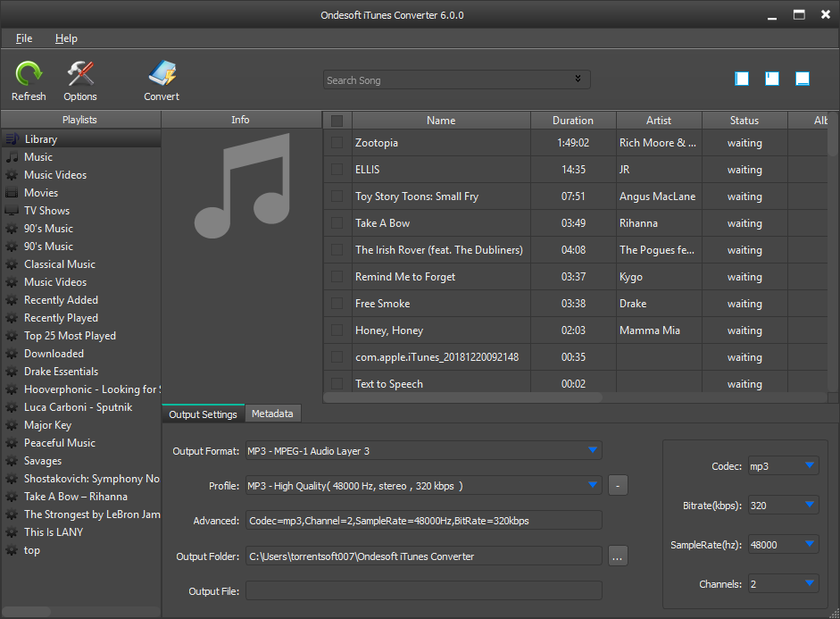Image resolution: width=840 pixels, height=619 pixels.
Task: Click the Advanced codec settings field
Action: pyautogui.click(x=424, y=521)
